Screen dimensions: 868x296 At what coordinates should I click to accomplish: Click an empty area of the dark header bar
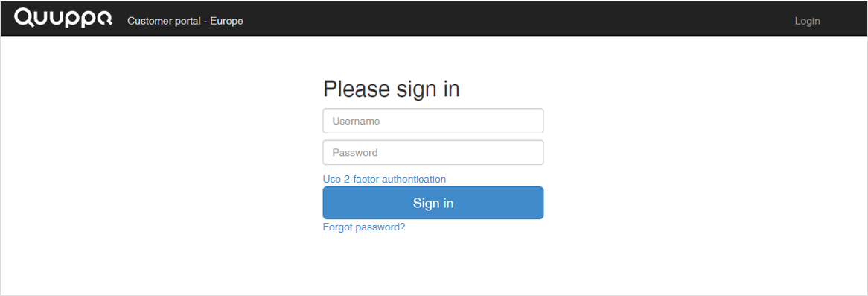click(498, 19)
